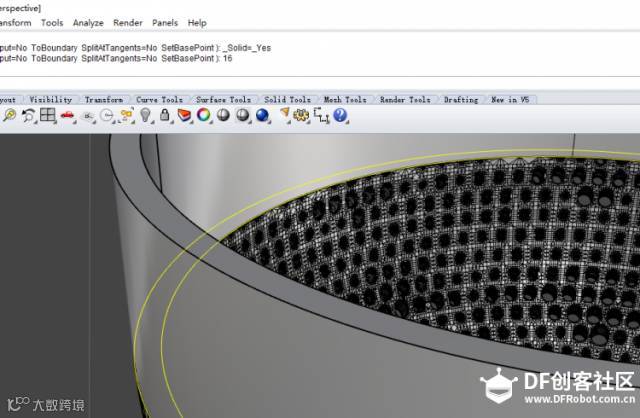Viewport: 640px width, 418px height.
Task: Open the Panels menu
Action: tap(165, 23)
